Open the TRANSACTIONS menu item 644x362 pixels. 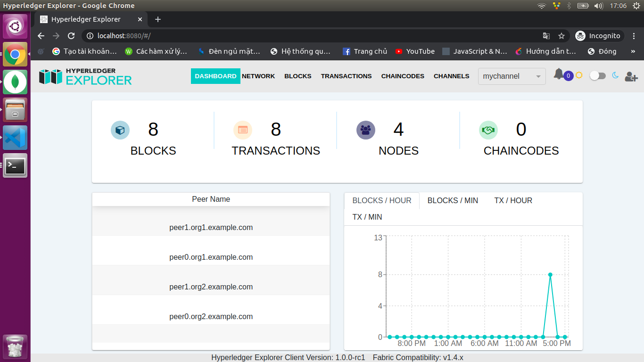[x=347, y=76]
